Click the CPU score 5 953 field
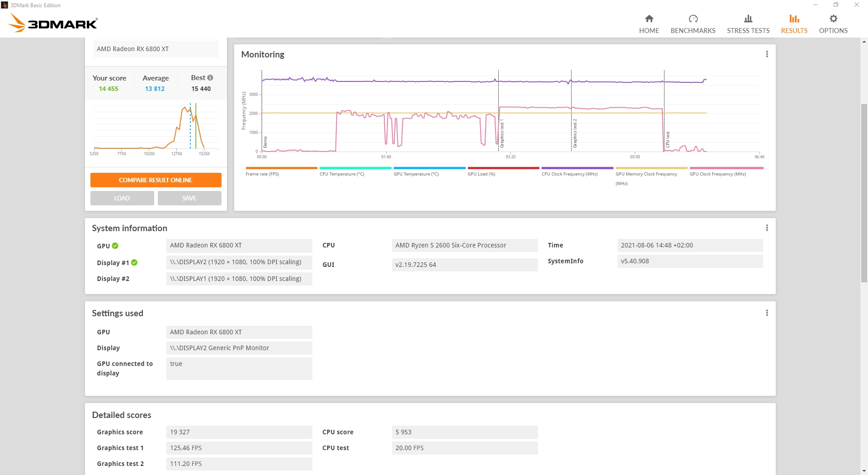 tap(465, 432)
